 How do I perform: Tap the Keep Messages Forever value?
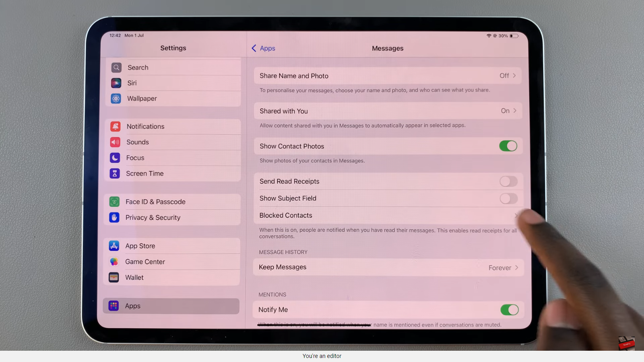pyautogui.click(x=500, y=268)
